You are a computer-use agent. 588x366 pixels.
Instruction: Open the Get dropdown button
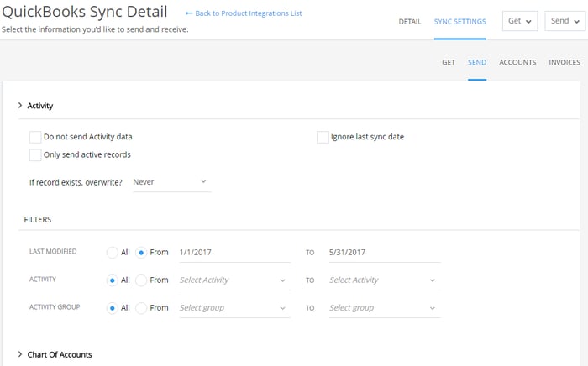tap(520, 21)
